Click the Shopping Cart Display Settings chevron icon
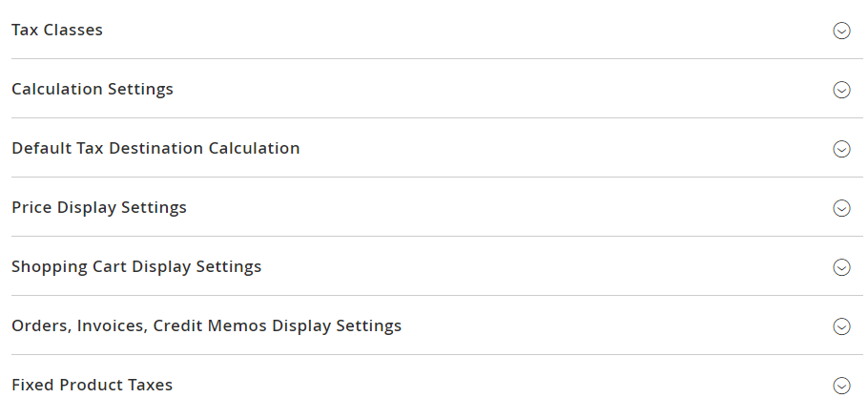Viewport: 868px width, 419px height. pos(841,267)
